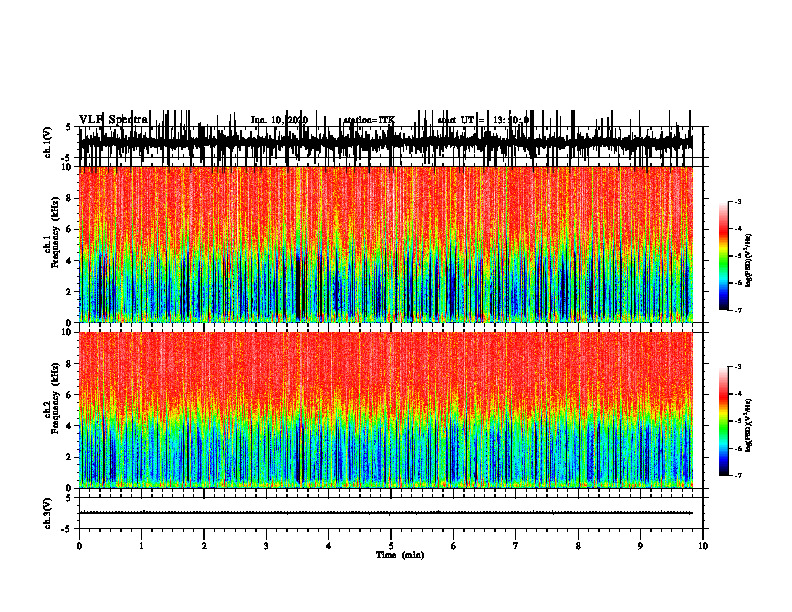The width and height of the screenshot is (792, 612).
Task: Click the "0" tick on the time axis
Action: [x=79, y=546]
